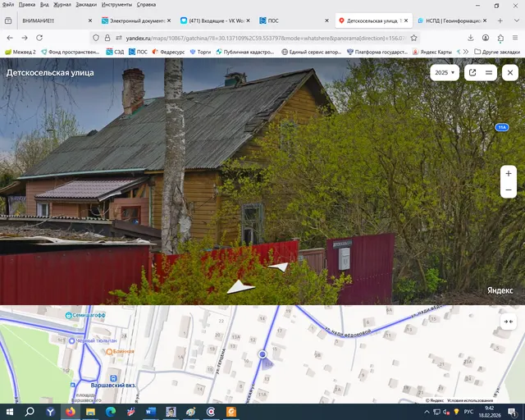Collapse the mini-map with arrows button
525x420 pixels.
pyautogui.click(x=509, y=322)
